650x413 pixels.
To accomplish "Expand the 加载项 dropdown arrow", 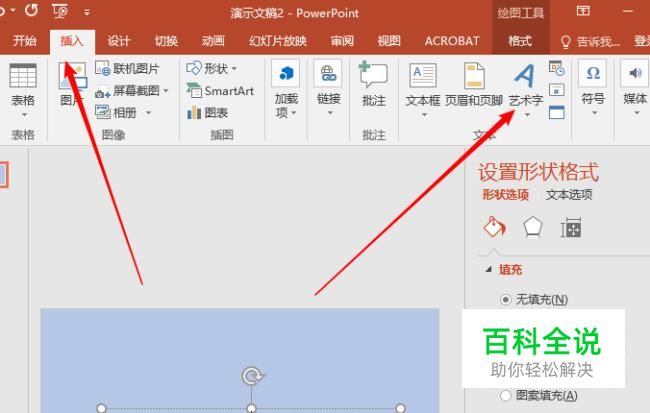I will 293,113.
